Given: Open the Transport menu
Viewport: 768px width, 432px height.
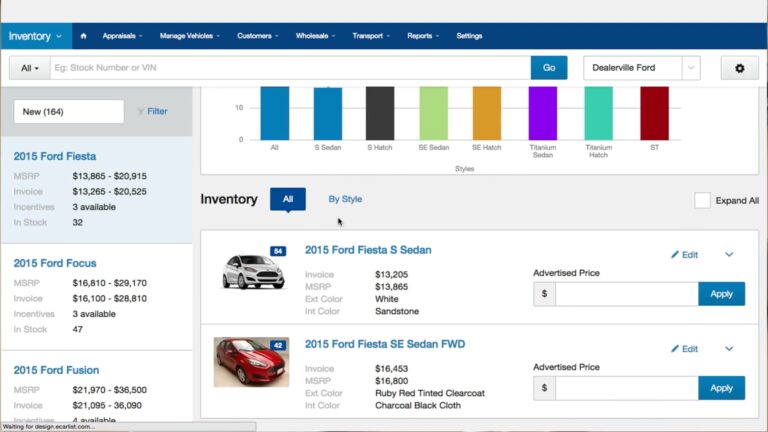Looking at the screenshot, I should point(371,36).
